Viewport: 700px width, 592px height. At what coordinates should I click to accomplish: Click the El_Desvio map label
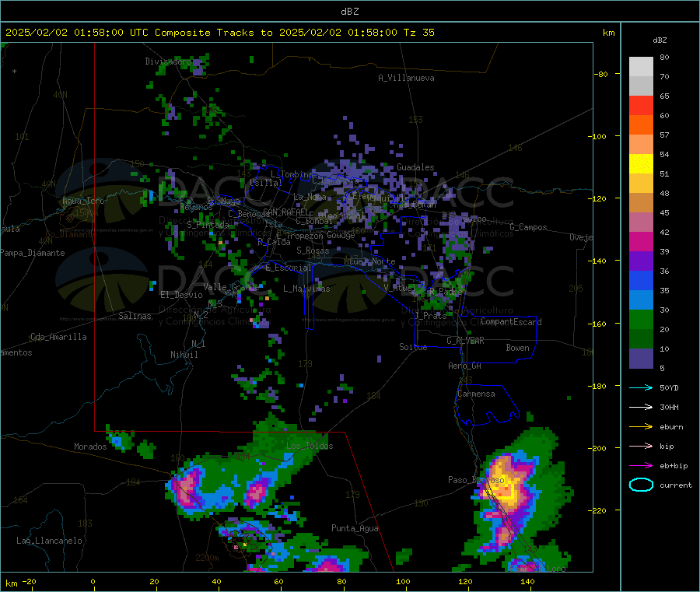tap(181, 295)
